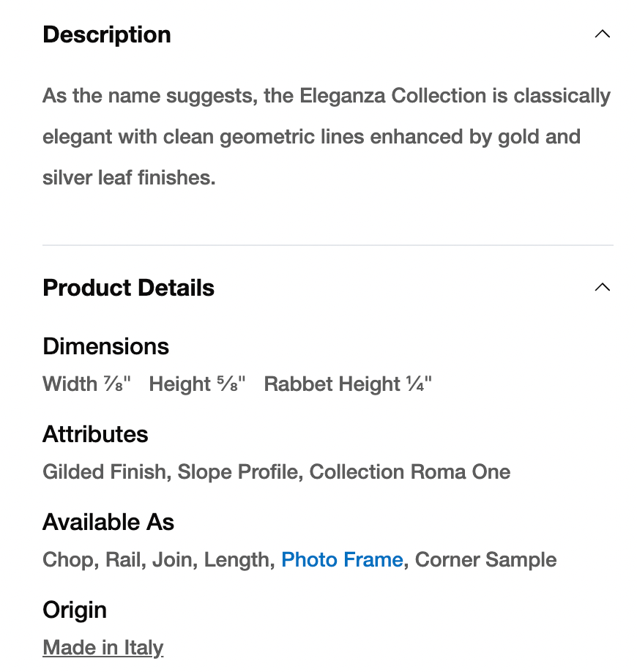Click the Rail availability option
Screen dimensions: 637x672
coord(122,560)
